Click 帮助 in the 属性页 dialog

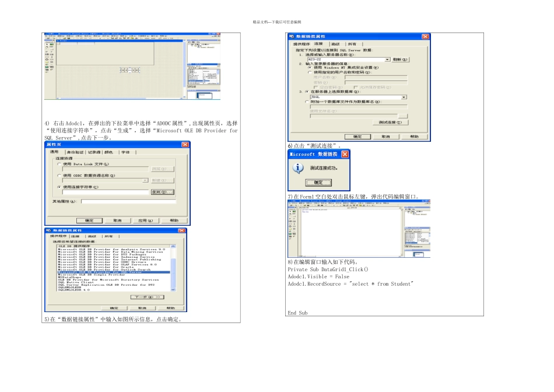tap(174, 220)
